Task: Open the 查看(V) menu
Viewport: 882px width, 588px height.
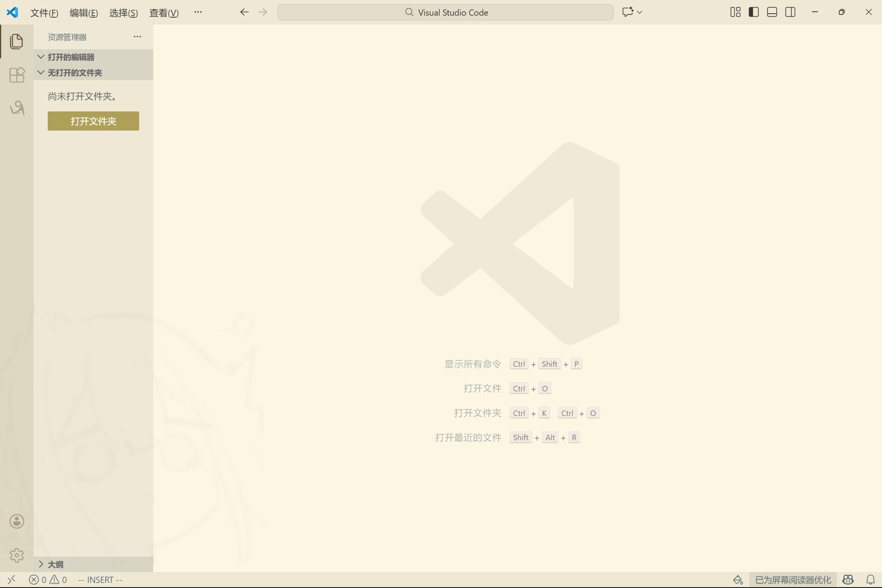Action: [x=164, y=13]
